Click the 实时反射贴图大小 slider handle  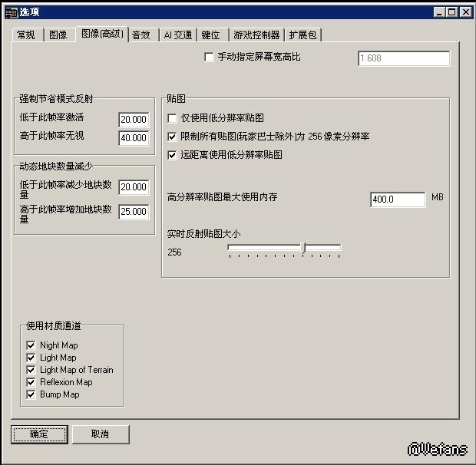[x=303, y=248]
